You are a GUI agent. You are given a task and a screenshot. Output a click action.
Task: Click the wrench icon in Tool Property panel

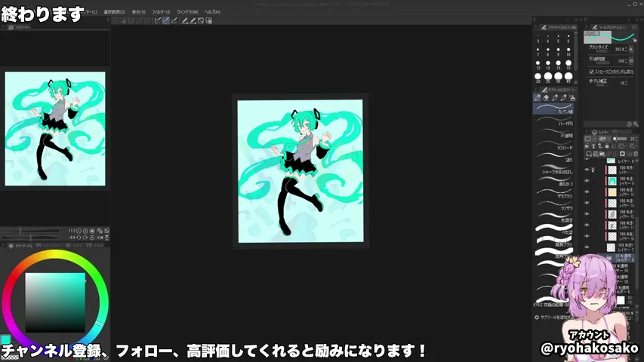[636, 124]
